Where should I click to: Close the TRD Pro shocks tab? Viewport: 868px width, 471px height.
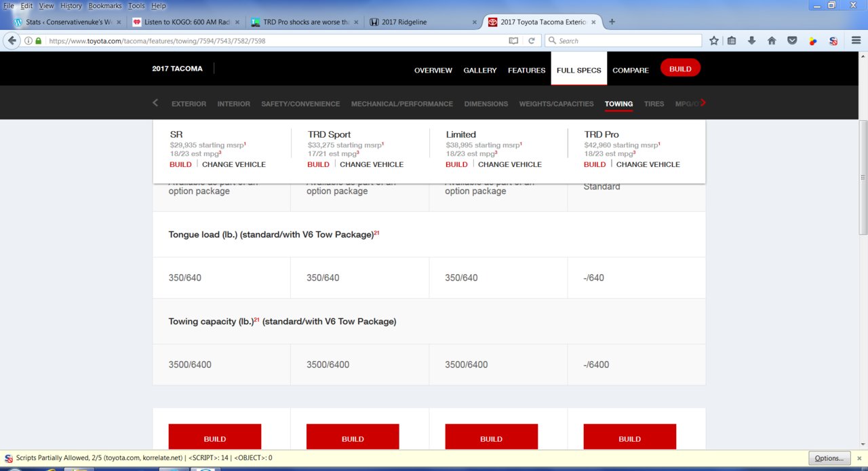pyautogui.click(x=356, y=22)
